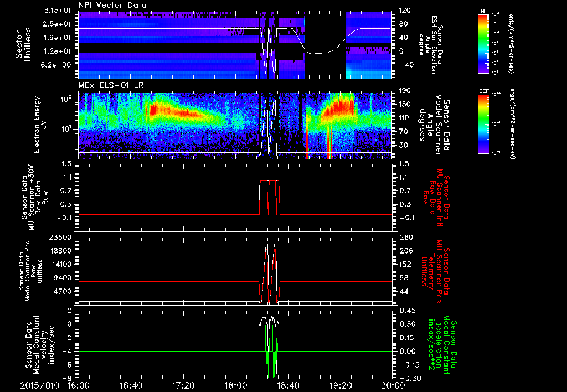This screenshot has width=567, height=392.
Task: Click the 17:20 time tick label
Action: [x=183, y=385]
